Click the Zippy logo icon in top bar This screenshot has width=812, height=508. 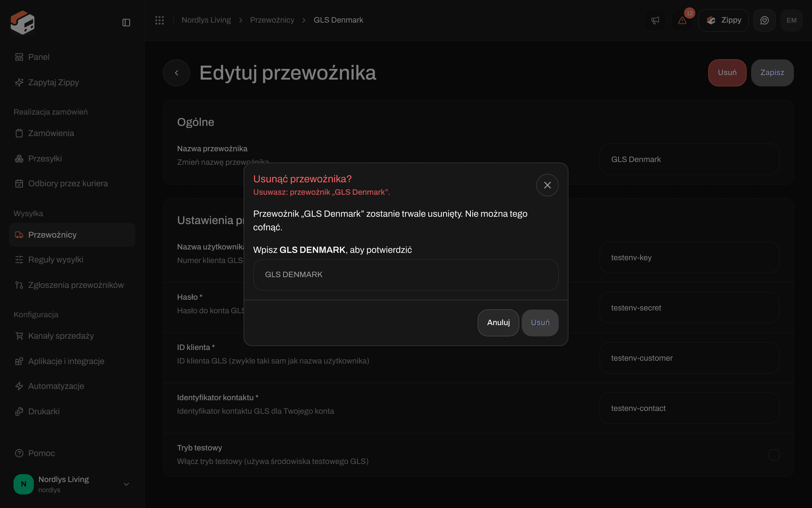tap(711, 20)
